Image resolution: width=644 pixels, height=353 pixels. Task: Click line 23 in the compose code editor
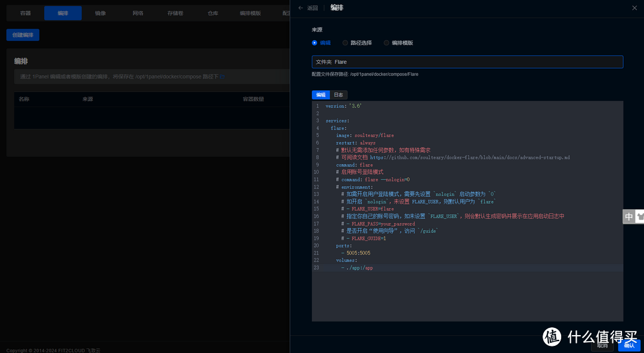click(x=417, y=268)
